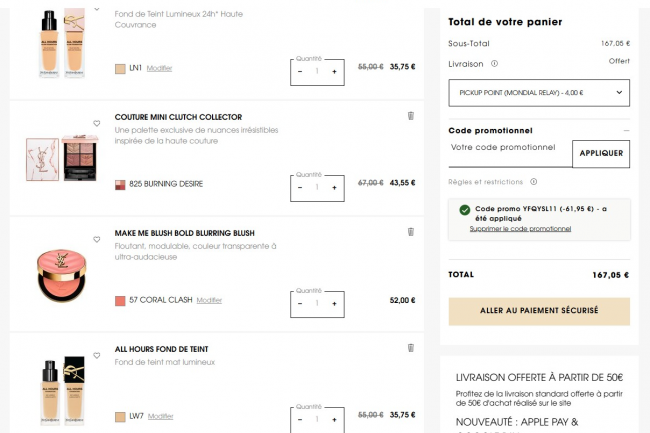Decrease quantity of 57 Coral Clash

[x=300, y=303]
